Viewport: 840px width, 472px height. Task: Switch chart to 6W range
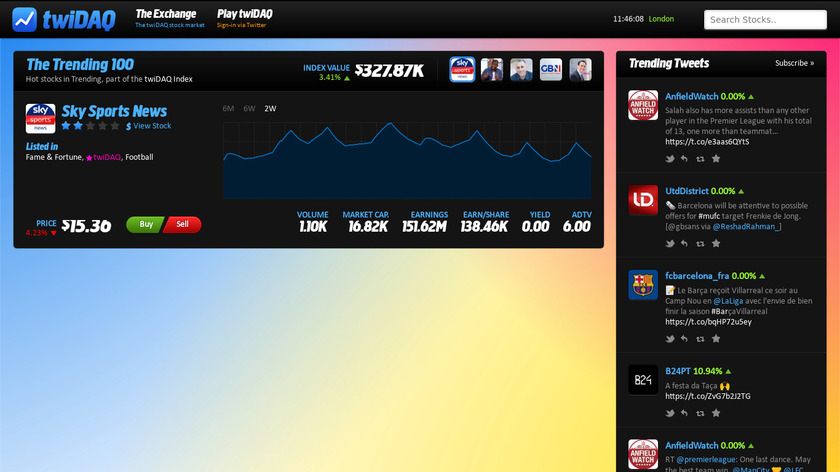click(249, 108)
